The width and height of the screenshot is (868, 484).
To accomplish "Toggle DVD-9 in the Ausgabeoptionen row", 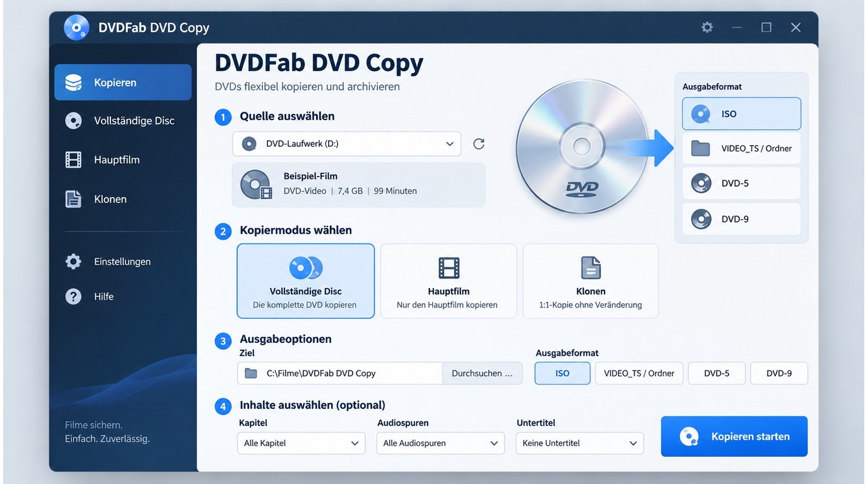I will 779,373.
